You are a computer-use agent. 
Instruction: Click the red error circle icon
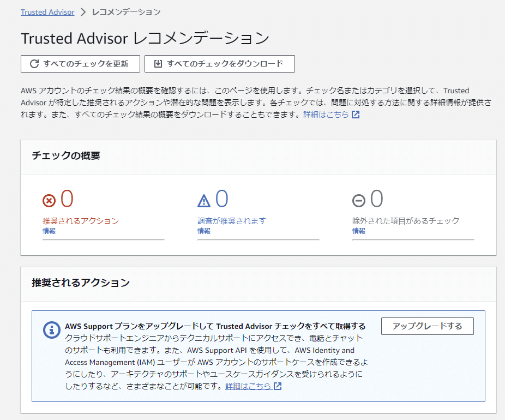[49, 201]
